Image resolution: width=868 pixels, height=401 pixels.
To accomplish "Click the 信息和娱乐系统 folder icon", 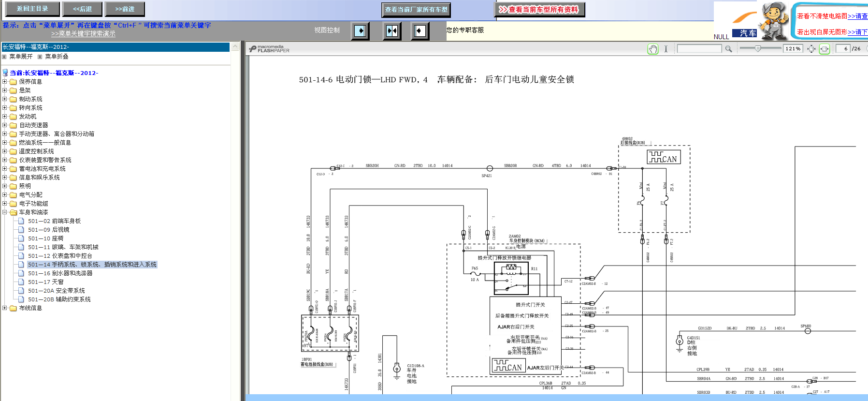I will click(x=14, y=178).
